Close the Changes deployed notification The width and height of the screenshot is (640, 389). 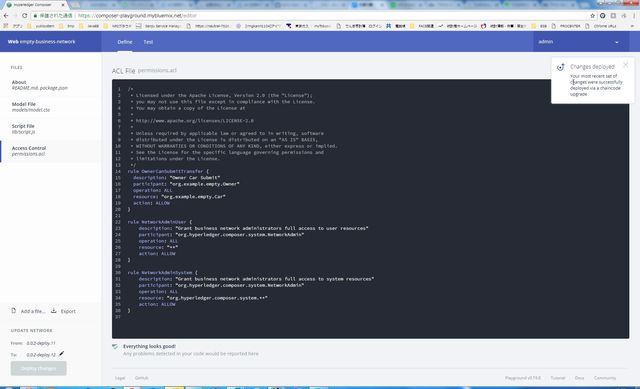coord(625,65)
